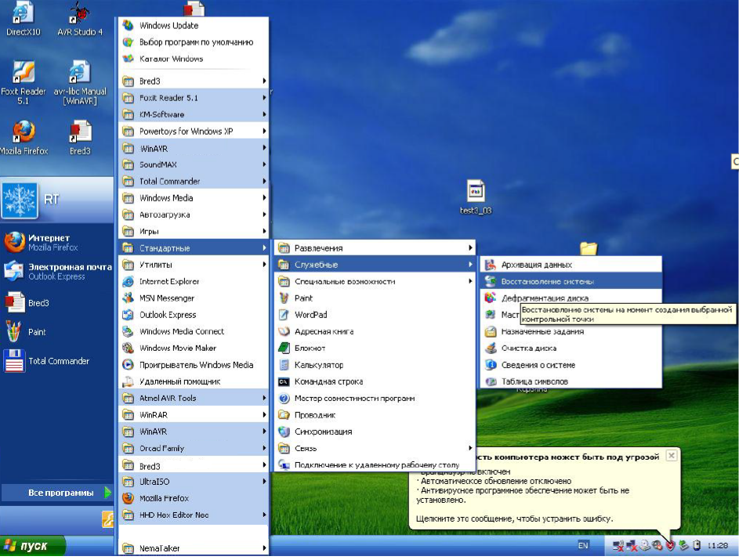Image resolution: width=739 pixels, height=560 pixels.
Task: Expand Игры submenu
Action: point(194,231)
